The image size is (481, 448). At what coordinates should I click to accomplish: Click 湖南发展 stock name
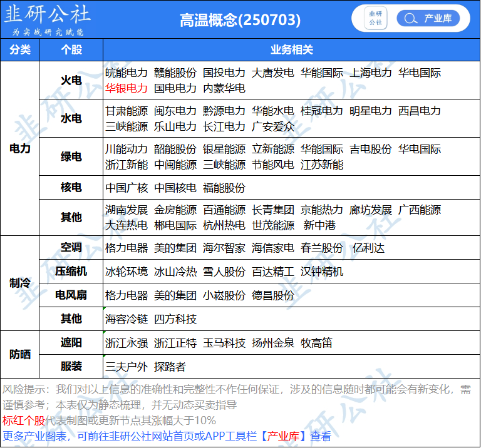[127, 210]
